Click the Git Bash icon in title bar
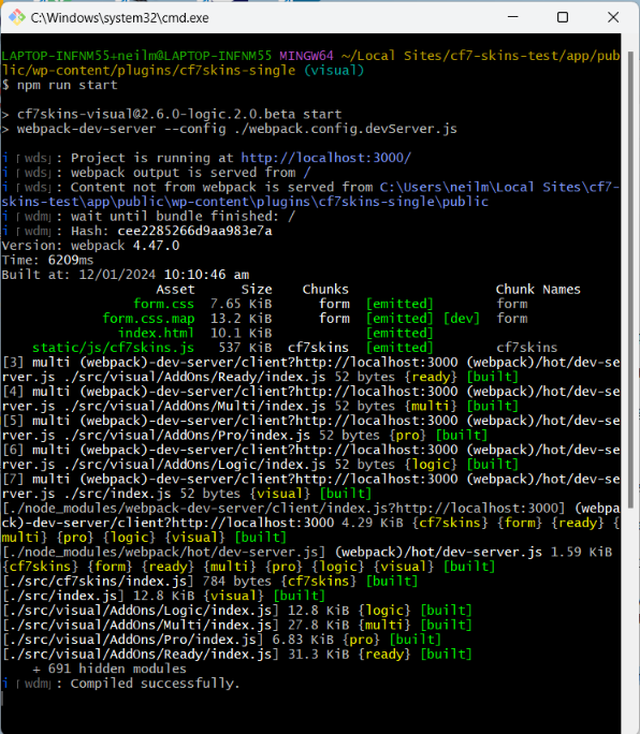Screen dimensions: 640x734 coord(15,18)
